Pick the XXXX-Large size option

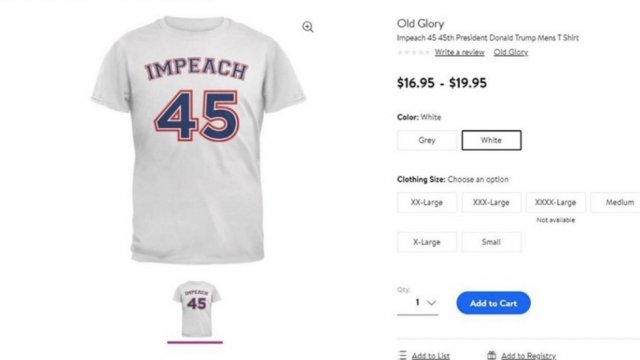click(x=556, y=202)
